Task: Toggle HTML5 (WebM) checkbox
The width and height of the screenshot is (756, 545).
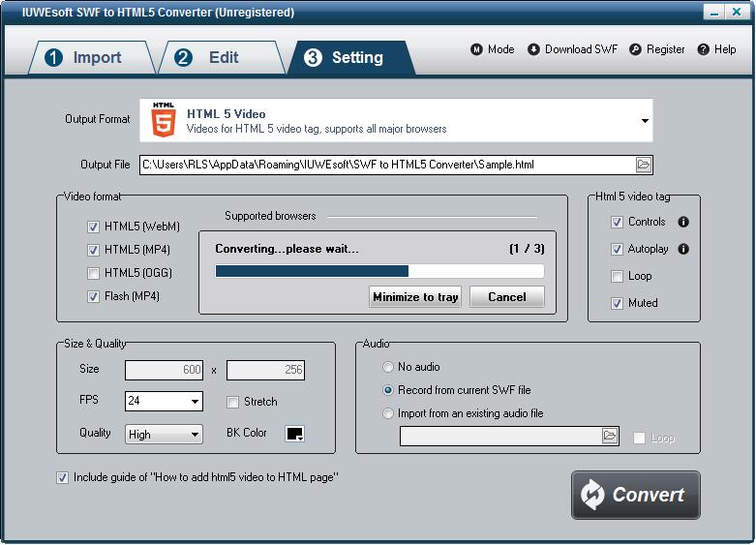Action: [x=93, y=227]
